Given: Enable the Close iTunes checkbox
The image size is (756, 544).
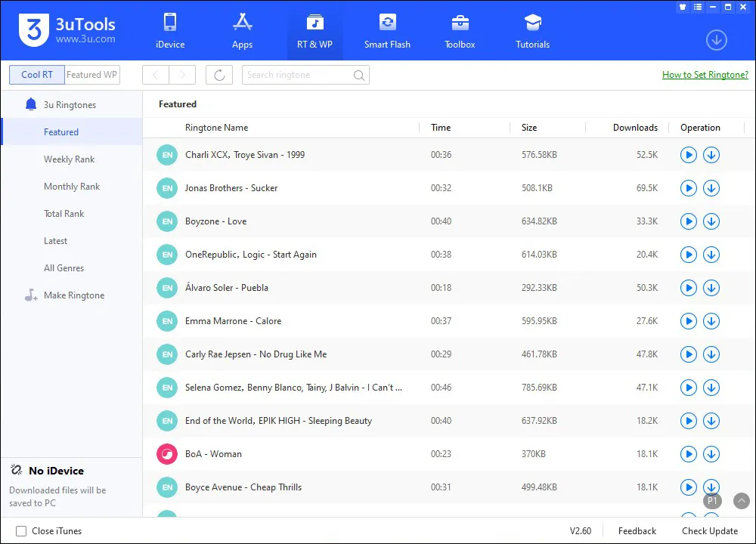Looking at the screenshot, I should [x=21, y=531].
